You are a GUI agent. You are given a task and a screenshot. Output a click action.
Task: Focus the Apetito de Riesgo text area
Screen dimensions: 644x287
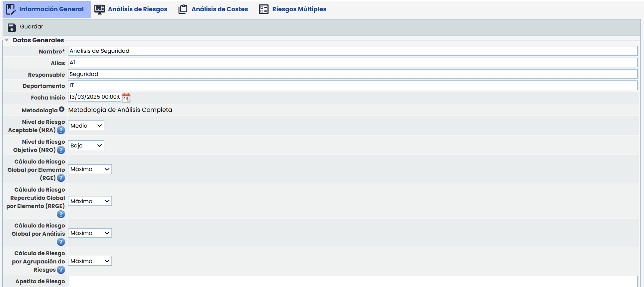[x=352, y=281]
